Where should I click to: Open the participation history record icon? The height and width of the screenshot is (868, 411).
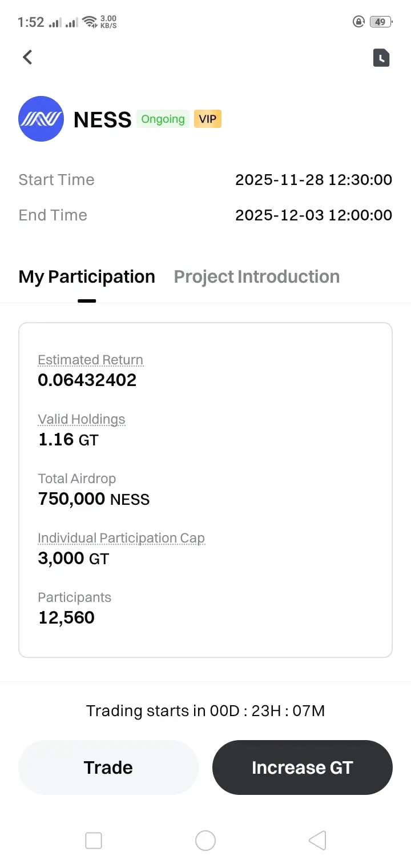[381, 58]
